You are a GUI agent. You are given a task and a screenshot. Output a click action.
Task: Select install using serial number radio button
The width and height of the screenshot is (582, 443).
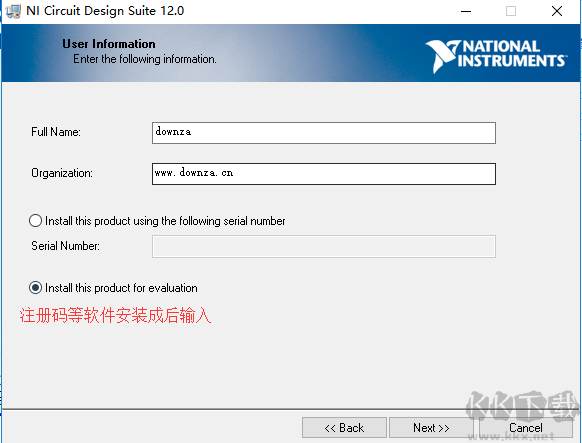point(35,221)
